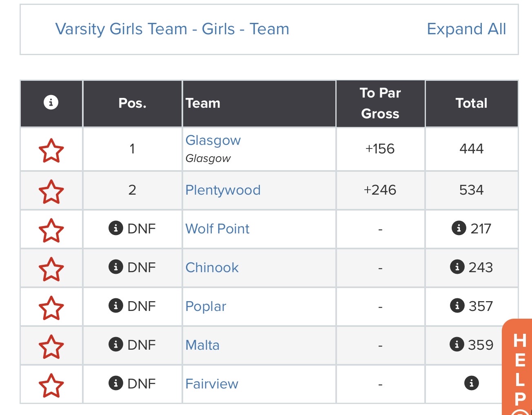Favorite the Glasgow team with the star

(51, 151)
